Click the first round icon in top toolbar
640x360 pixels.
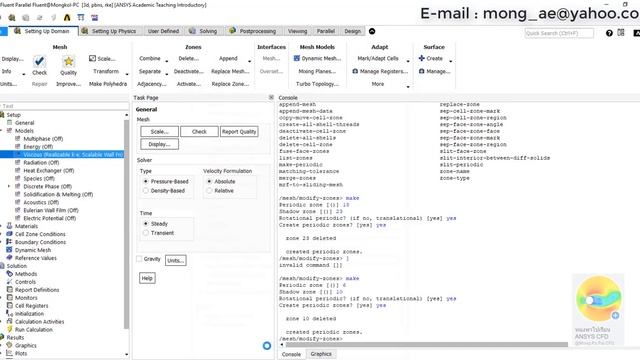click(12, 18)
